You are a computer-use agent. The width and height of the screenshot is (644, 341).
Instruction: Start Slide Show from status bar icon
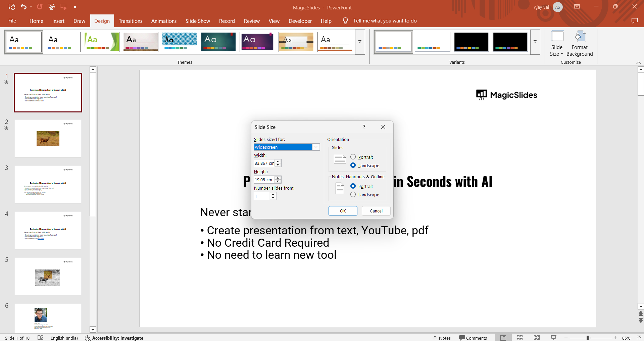tap(553, 338)
